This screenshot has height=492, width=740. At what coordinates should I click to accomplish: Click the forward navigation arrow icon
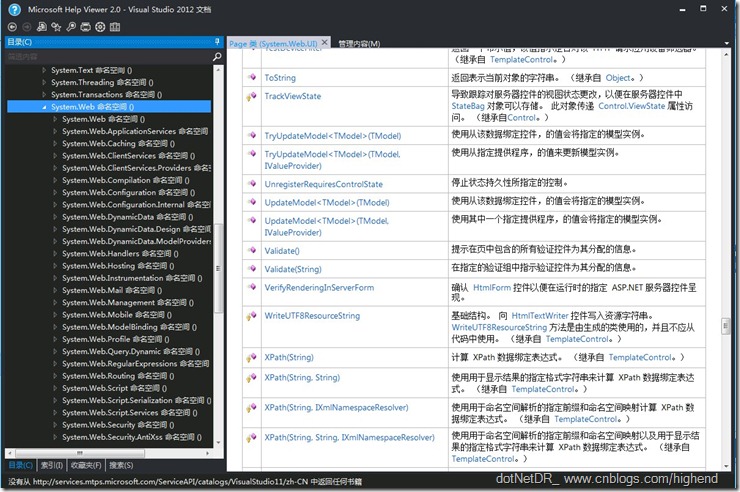[27, 27]
